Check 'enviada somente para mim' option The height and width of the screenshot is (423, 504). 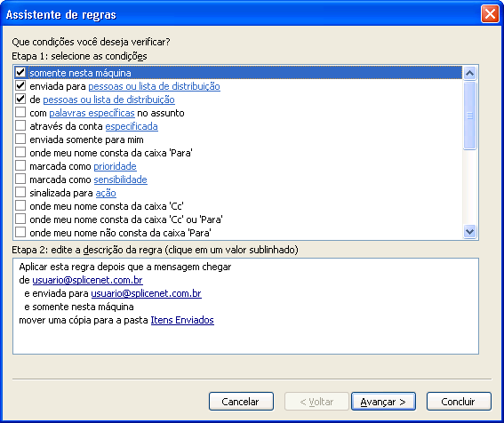pos(20,139)
